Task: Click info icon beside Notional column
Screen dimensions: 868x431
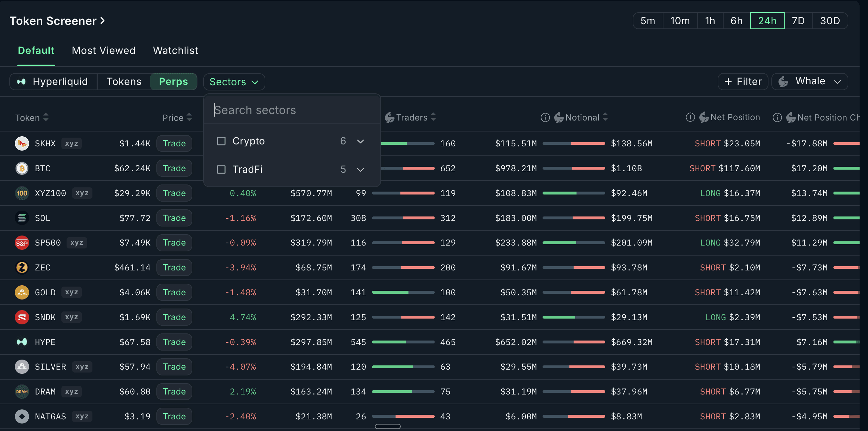Action: tap(545, 117)
